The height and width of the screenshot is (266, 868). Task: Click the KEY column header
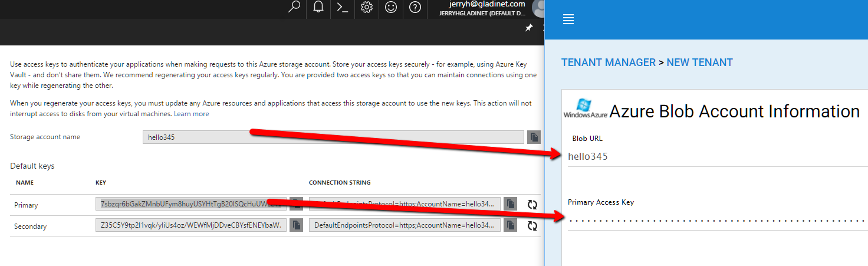pos(101,183)
